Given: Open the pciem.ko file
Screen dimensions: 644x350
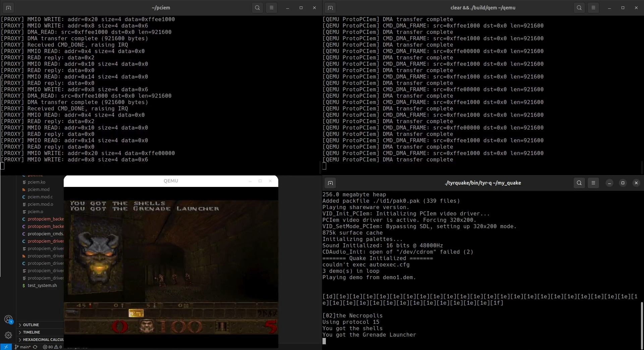Looking at the screenshot, I should tap(37, 182).
